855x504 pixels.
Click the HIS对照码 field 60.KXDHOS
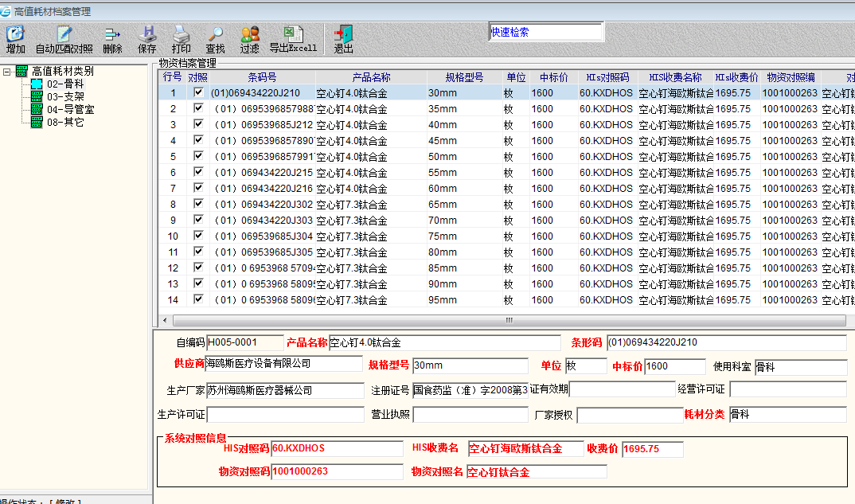click(337, 448)
